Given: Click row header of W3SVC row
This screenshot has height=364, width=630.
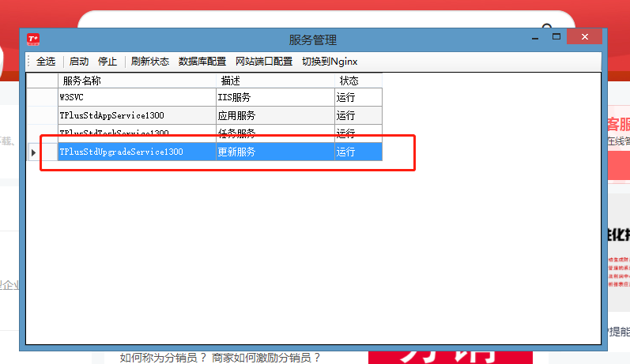Looking at the screenshot, I should pos(42,97).
